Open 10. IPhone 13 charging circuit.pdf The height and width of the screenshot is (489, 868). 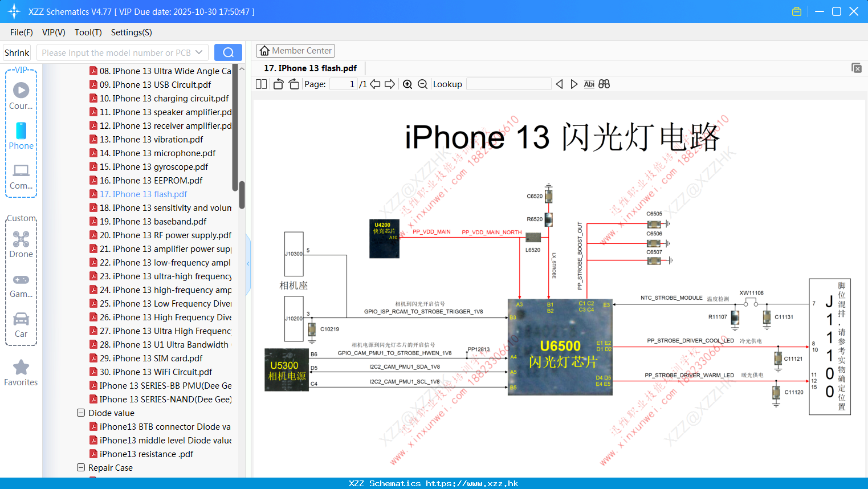pyautogui.click(x=164, y=98)
